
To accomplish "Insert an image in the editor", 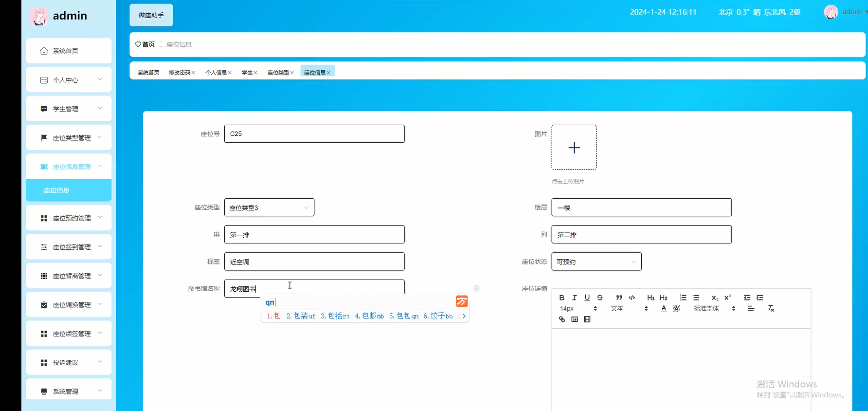I will point(575,319).
